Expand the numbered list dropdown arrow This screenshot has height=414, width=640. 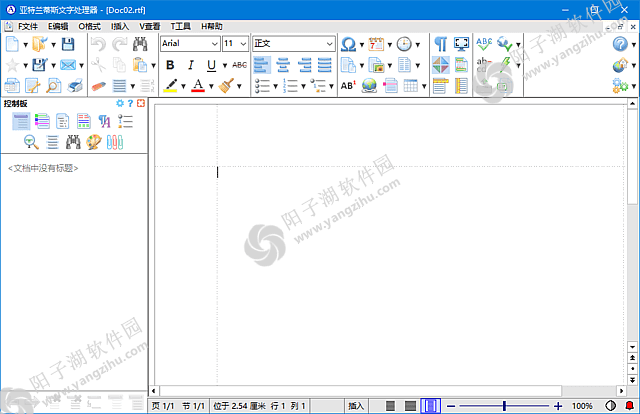(303, 86)
